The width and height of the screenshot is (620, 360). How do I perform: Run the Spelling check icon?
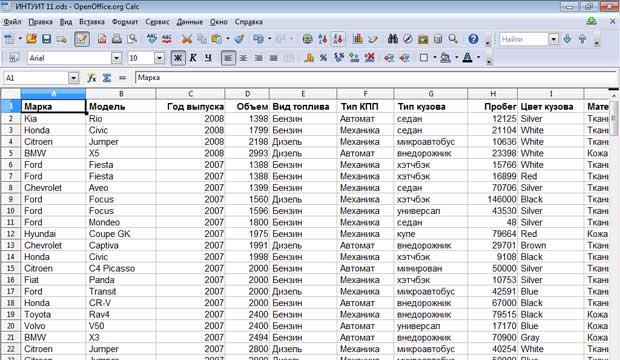pos(151,39)
